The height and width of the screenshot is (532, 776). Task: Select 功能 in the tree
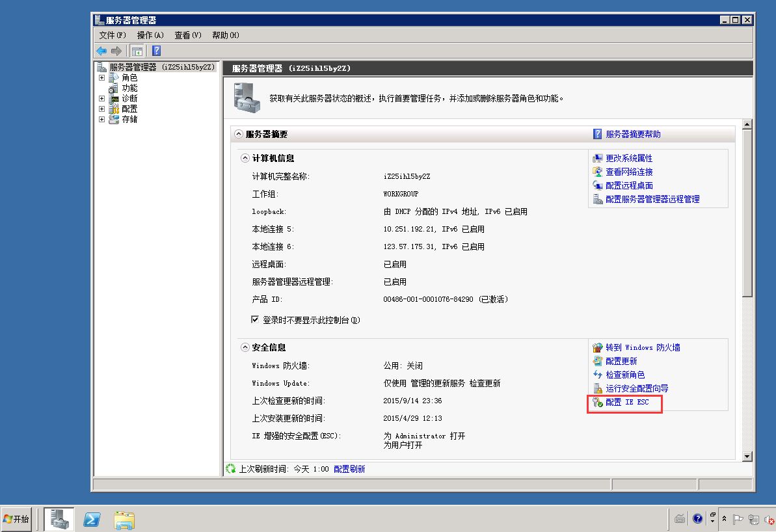point(129,88)
